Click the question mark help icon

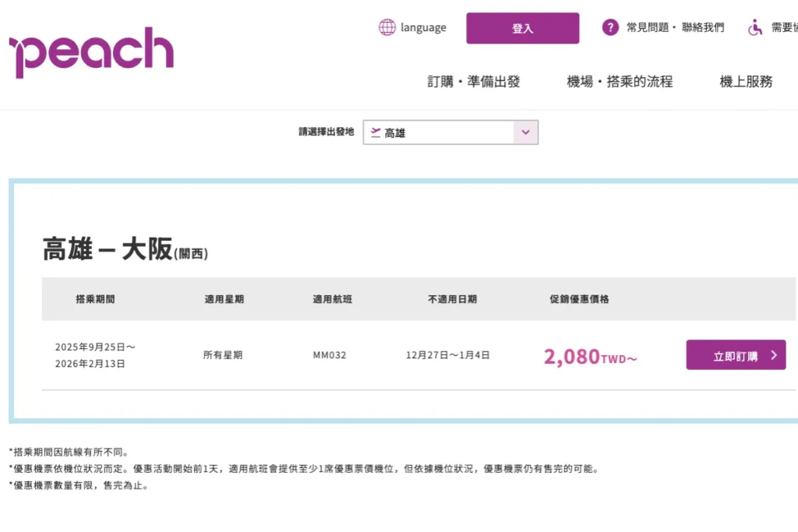[610, 27]
